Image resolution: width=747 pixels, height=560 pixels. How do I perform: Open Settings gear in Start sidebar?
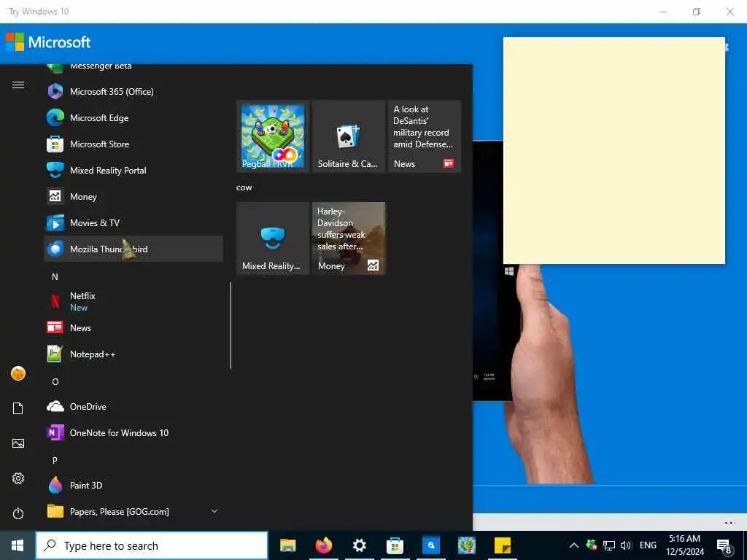18,478
